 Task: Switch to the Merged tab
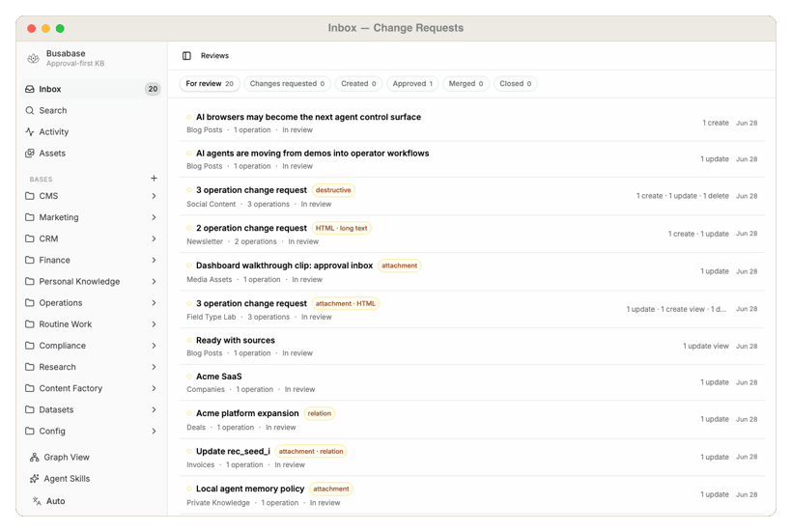466,84
